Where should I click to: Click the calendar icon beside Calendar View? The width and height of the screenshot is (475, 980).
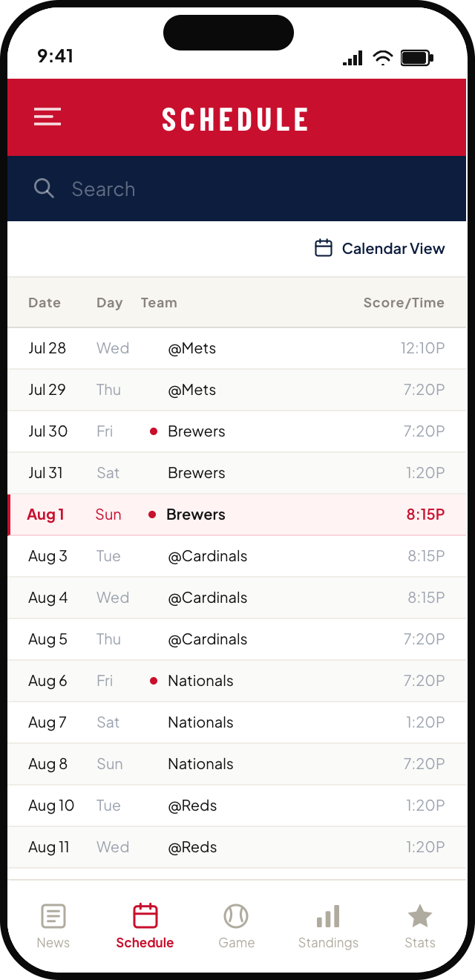(324, 248)
